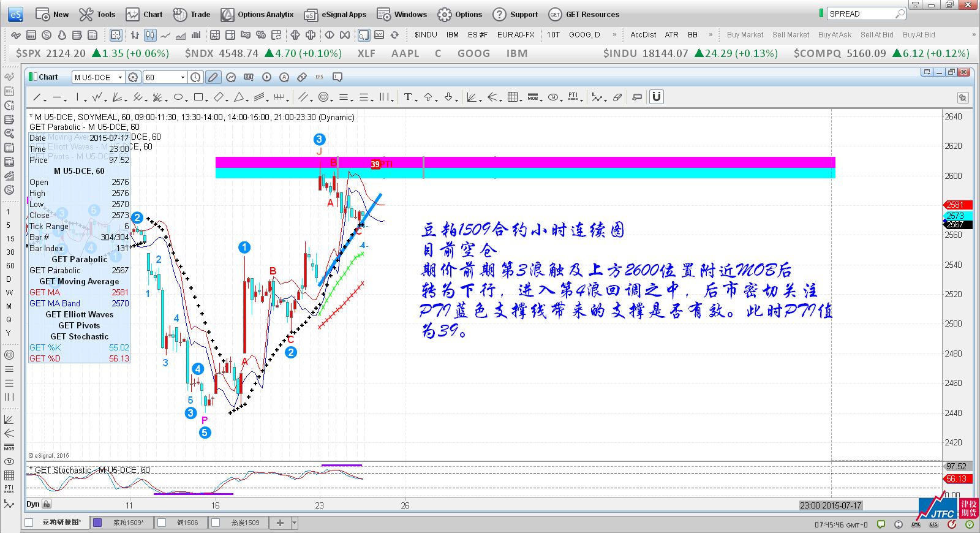Click the EFS formulas icon

(319, 77)
